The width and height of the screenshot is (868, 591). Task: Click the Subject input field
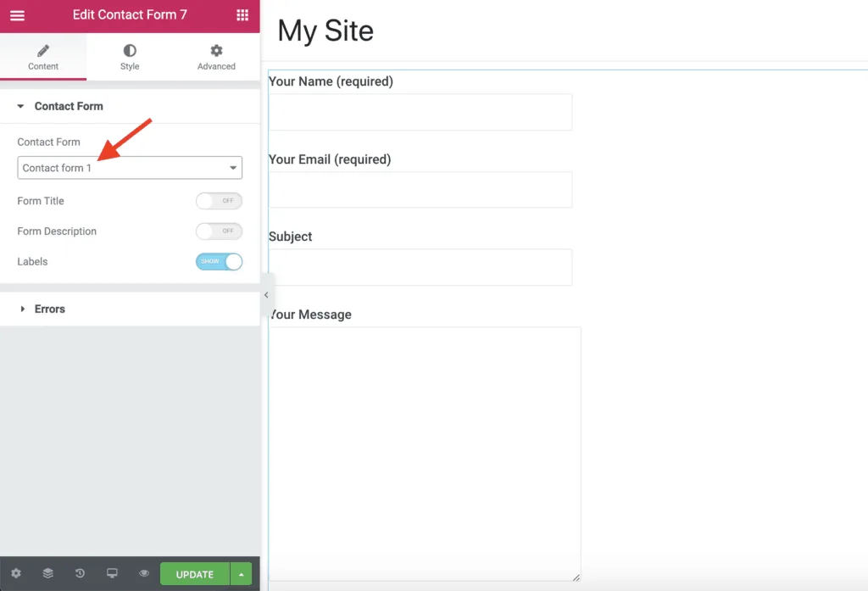[x=420, y=268]
